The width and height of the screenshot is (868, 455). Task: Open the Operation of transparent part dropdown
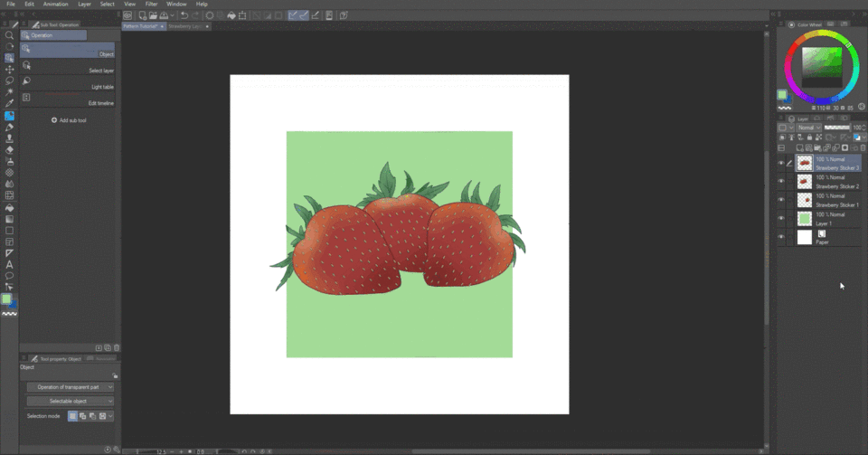click(x=70, y=387)
